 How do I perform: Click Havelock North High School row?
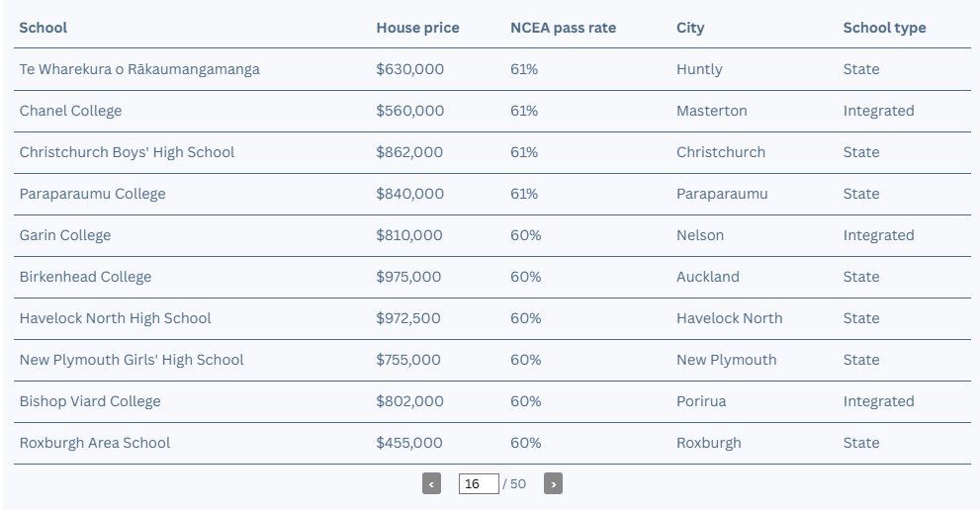tap(492, 318)
